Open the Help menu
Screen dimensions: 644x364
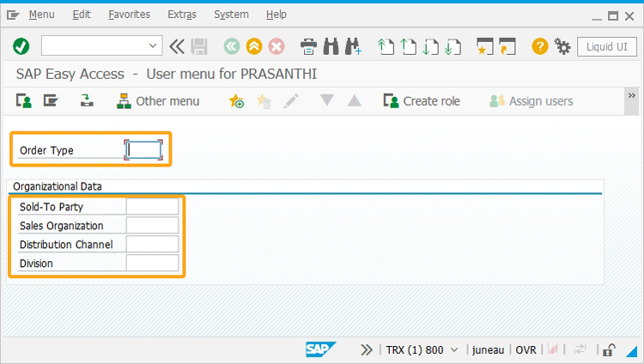click(x=276, y=15)
